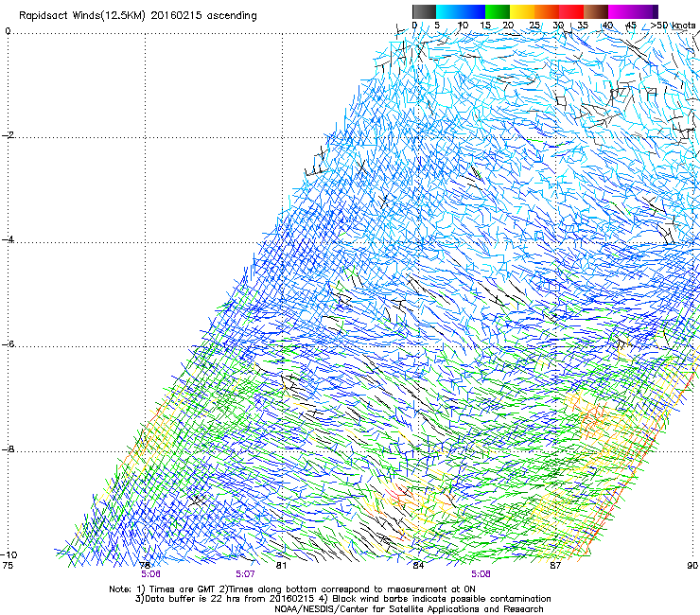Click the '45' label under the color legend
Viewport: 700px width, 615px height.
[631, 26]
